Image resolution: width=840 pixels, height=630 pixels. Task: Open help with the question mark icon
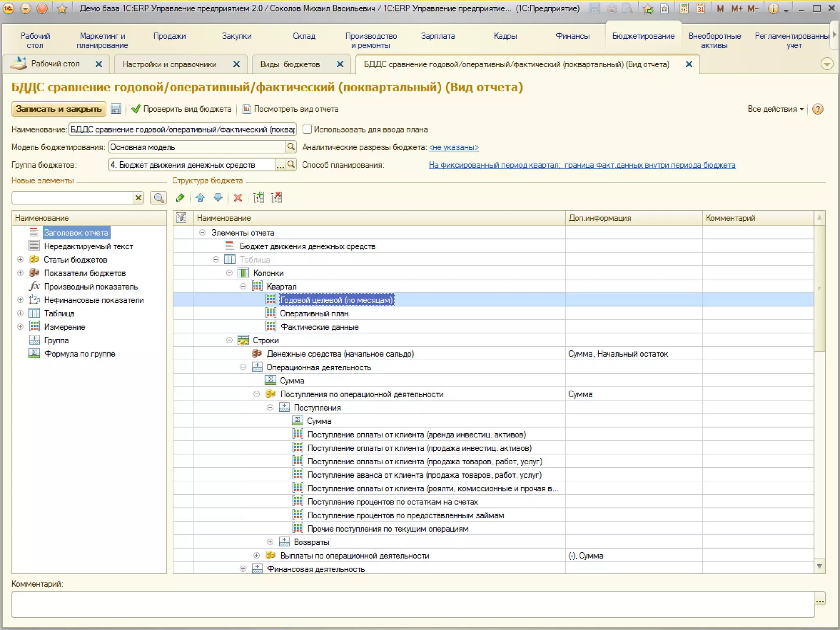(817, 109)
